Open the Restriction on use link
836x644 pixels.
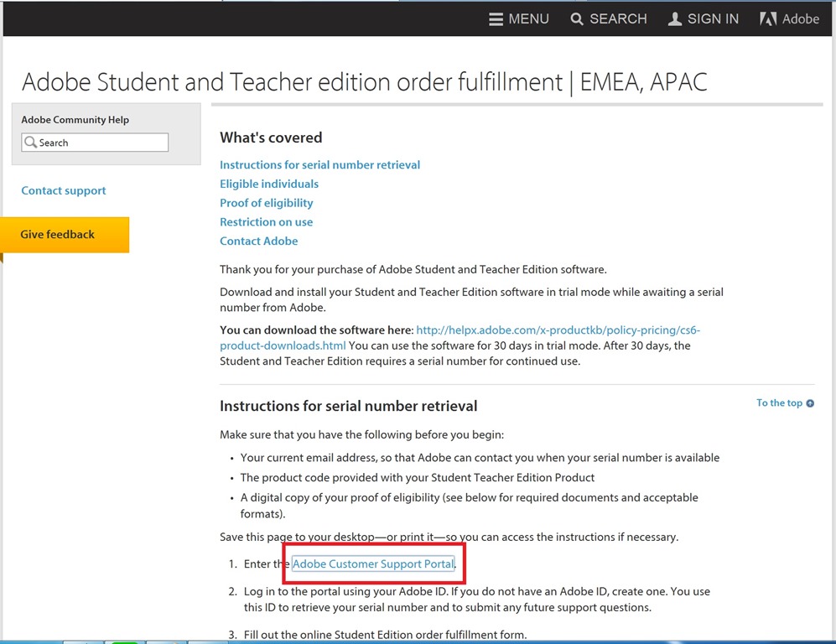tap(266, 221)
